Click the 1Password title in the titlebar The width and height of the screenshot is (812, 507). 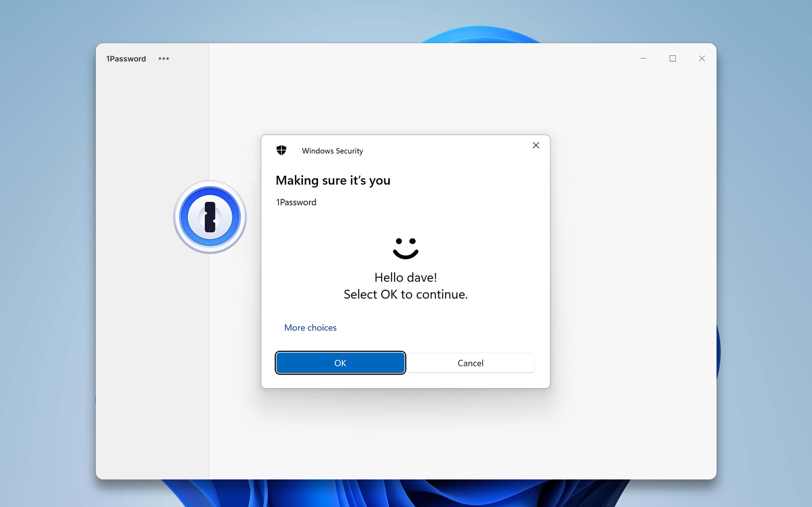(126, 58)
